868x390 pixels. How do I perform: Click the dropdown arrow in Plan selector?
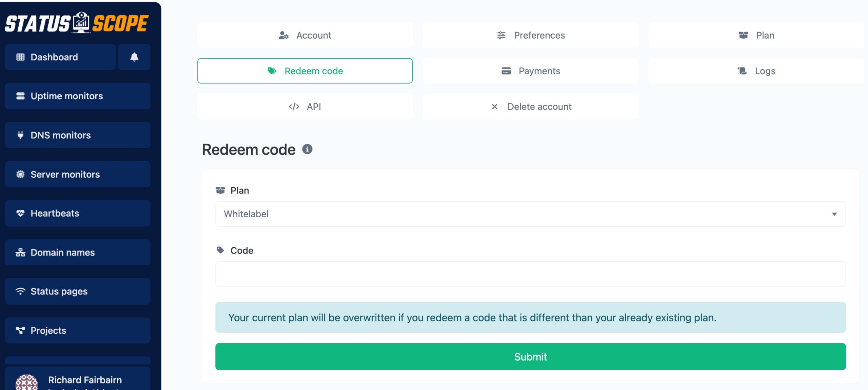[834, 214]
